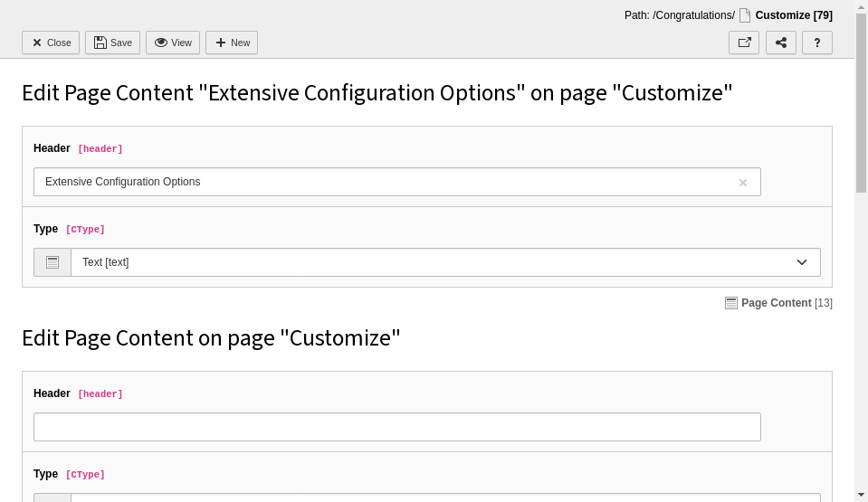Click the text type icon beside dropdown
This screenshot has width=868, height=502.
tap(52, 262)
